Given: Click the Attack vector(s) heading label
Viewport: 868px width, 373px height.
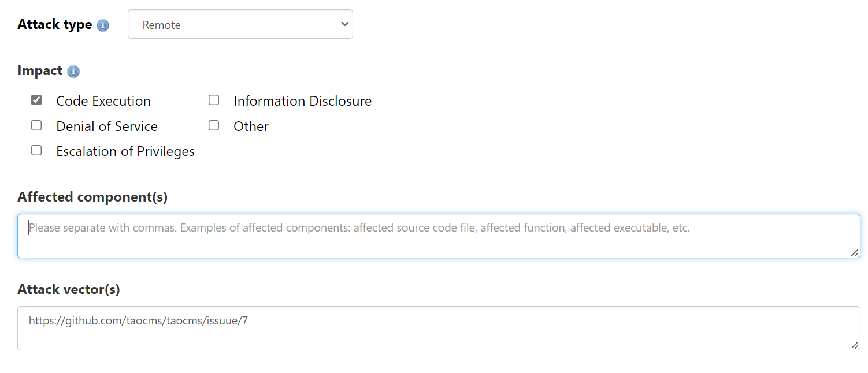Looking at the screenshot, I should click(x=69, y=289).
